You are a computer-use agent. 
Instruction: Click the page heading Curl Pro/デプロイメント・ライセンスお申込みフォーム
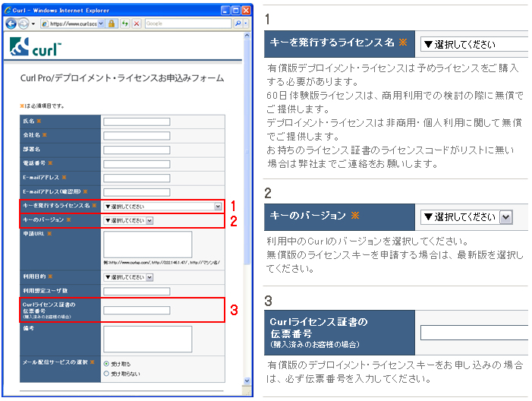click(122, 78)
